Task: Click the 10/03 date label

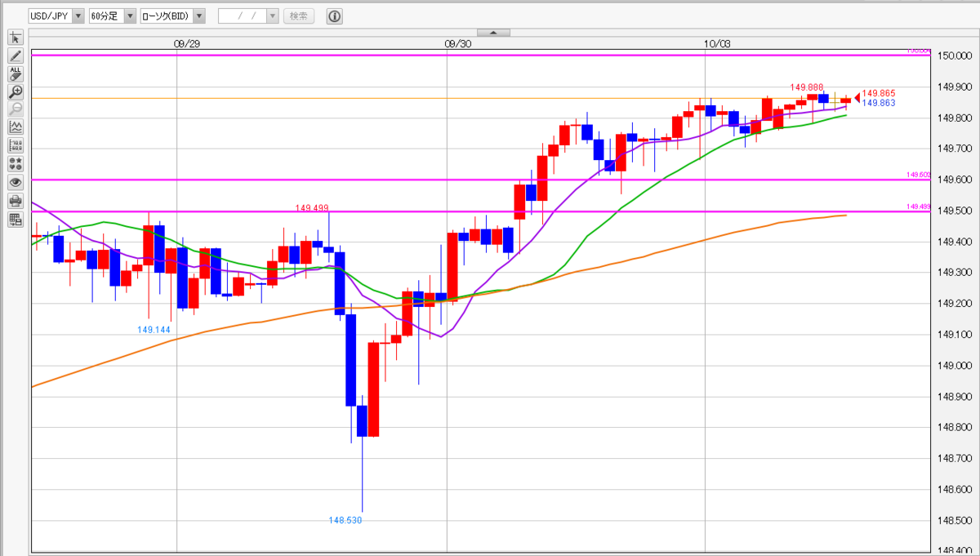Action: [717, 44]
